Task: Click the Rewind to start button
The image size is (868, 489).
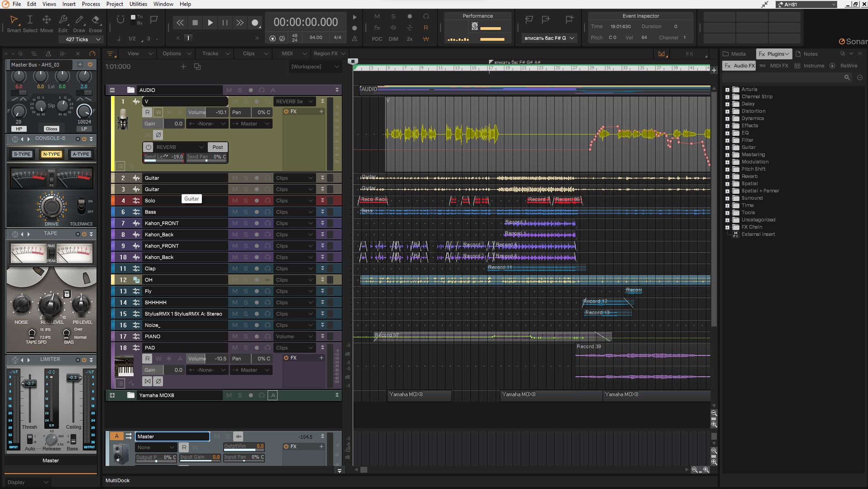Action: click(x=180, y=23)
